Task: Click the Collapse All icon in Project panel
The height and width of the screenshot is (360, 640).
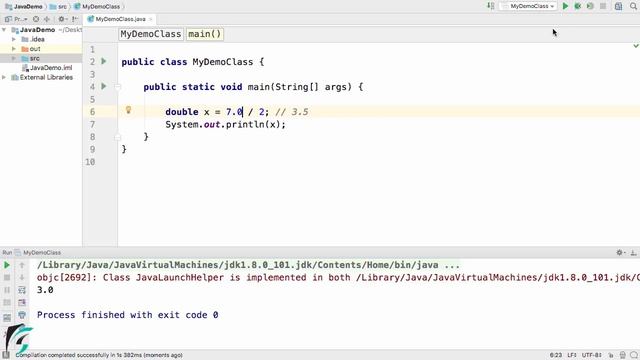Action: click(x=47, y=19)
